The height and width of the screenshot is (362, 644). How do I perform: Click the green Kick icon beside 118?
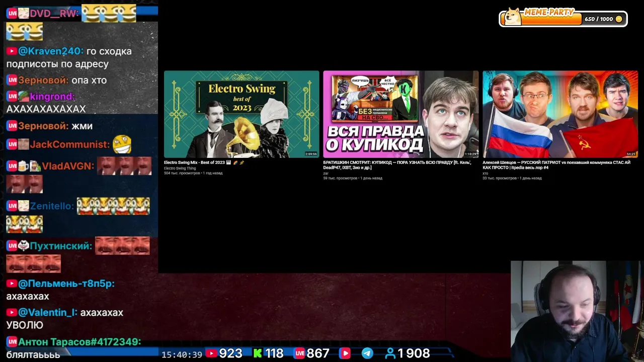[x=258, y=353]
